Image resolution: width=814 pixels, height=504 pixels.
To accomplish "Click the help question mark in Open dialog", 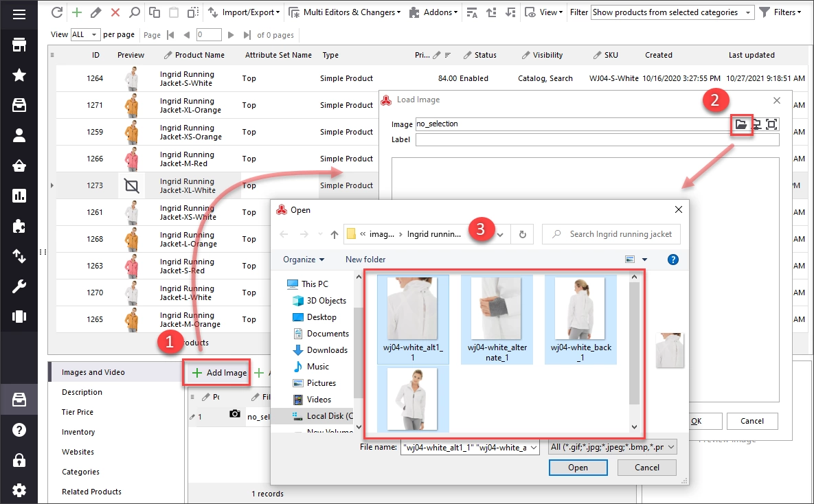I will 672,260.
